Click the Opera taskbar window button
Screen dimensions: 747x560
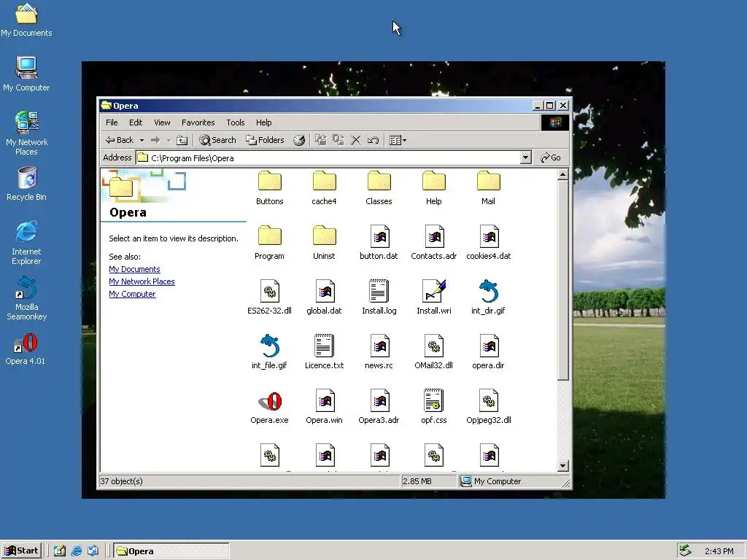[x=171, y=551]
